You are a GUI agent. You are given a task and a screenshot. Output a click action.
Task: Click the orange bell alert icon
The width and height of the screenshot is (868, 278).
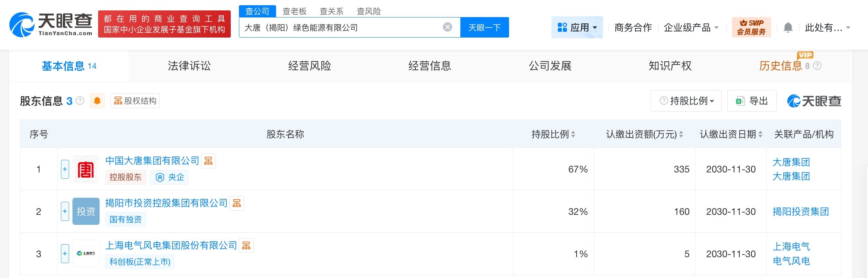(97, 101)
